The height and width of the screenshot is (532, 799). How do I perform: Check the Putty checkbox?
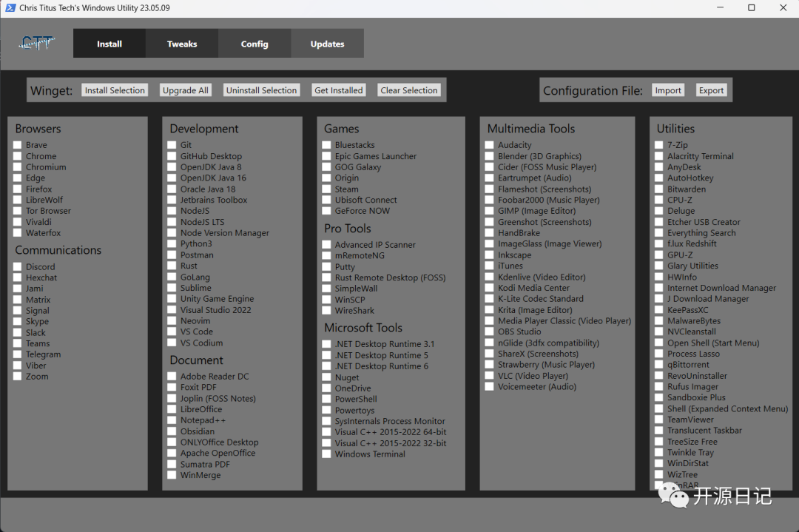(x=327, y=266)
